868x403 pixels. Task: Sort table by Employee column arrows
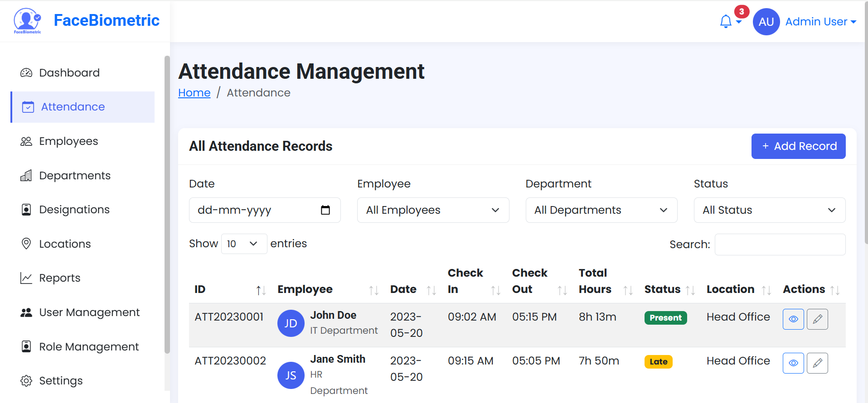pos(374,290)
